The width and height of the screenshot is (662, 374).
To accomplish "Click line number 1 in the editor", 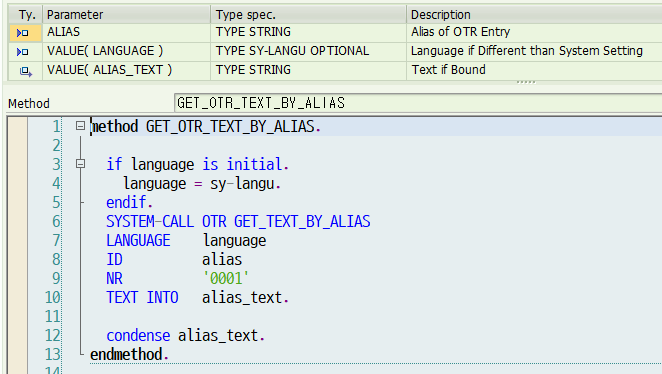I will (x=56, y=126).
